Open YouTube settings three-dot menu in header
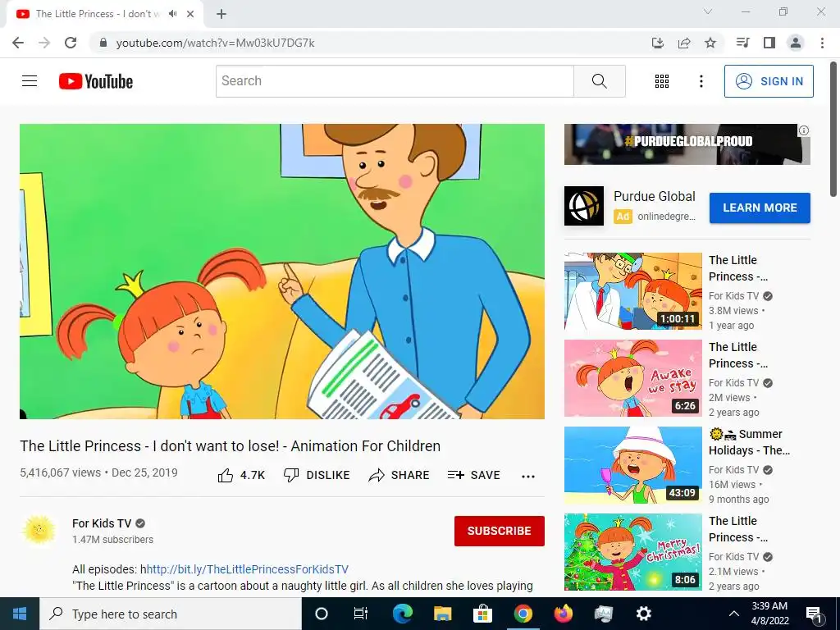The width and height of the screenshot is (840, 630). [x=701, y=81]
